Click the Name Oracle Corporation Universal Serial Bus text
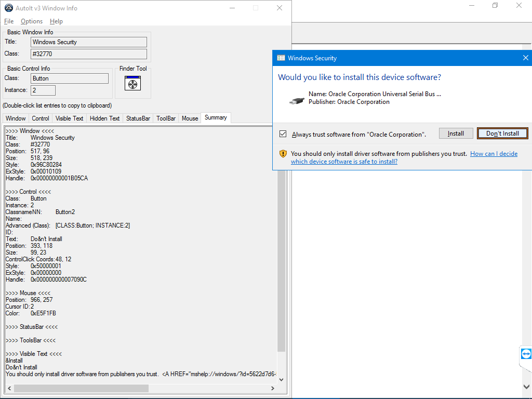 (x=375, y=94)
